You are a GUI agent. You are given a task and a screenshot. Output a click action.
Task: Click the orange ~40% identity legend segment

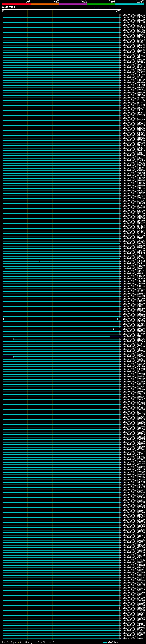45,4
